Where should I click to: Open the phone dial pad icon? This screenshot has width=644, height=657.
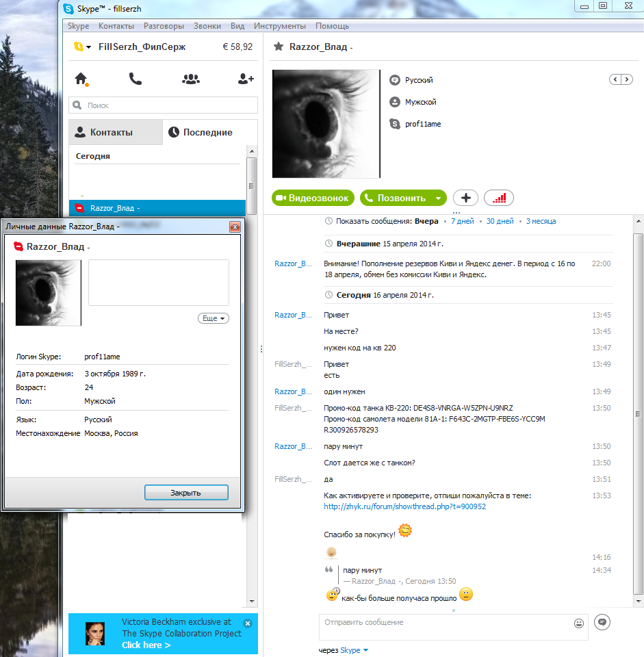pos(135,79)
